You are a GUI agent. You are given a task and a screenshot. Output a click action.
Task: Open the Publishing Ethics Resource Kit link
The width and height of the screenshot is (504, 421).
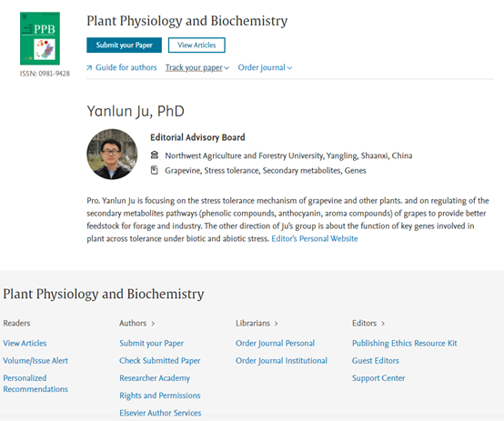click(x=404, y=343)
